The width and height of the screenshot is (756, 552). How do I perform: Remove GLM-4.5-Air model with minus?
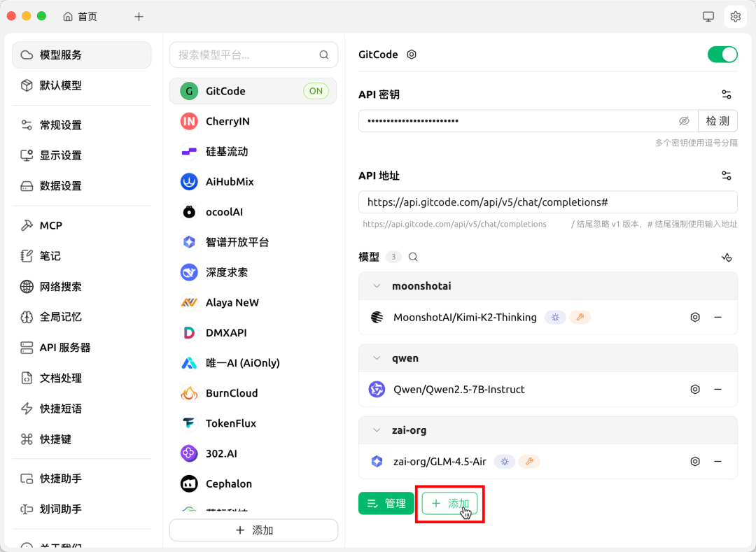pos(718,462)
